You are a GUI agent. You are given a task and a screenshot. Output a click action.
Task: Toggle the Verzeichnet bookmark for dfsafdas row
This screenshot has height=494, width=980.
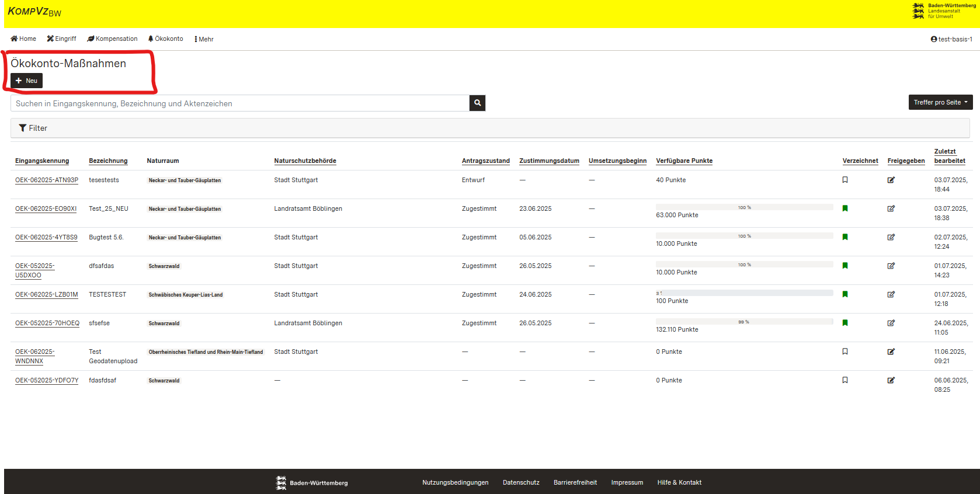point(845,266)
